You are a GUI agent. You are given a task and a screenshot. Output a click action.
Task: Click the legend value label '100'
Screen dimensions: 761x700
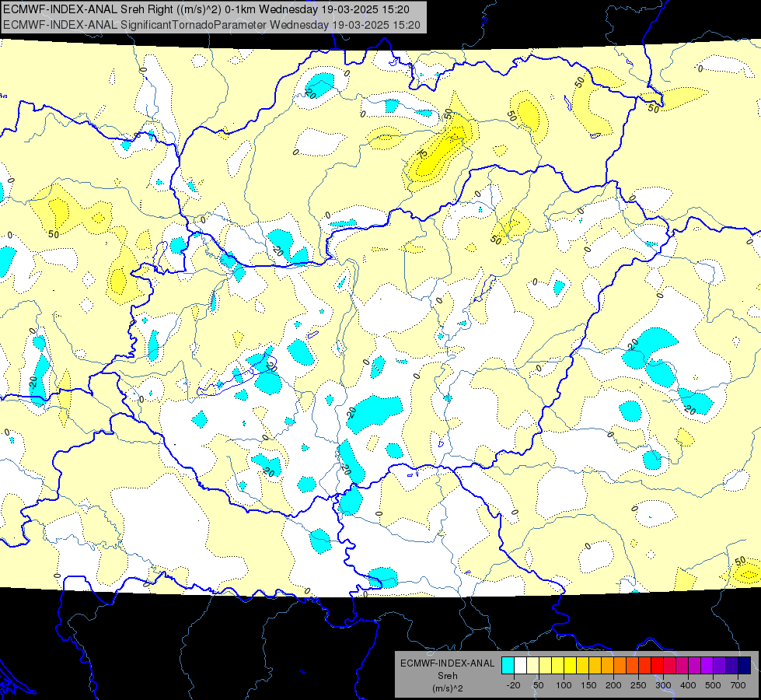[x=564, y=685]
